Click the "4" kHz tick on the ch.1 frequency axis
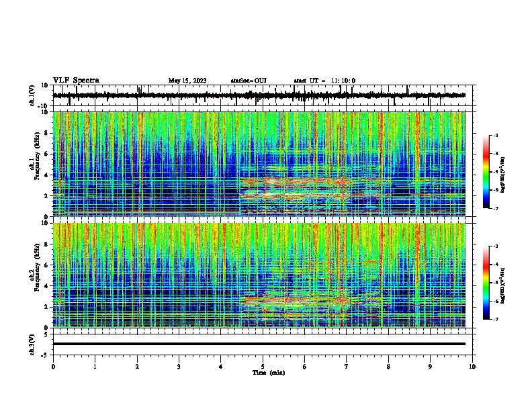Screen dimensions: 532x411 click(46, 175)
